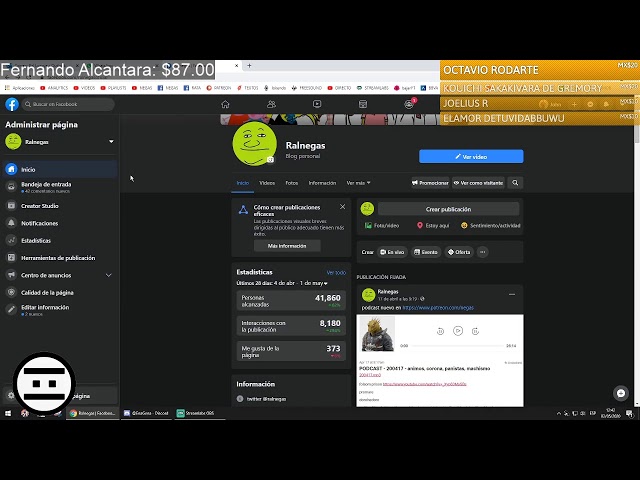Close the Cómo crear publicaciones eficaces tip
Image resolution: width=640 pixels, height=480 pixels.
pyautogui.click(x=342, y=207)
